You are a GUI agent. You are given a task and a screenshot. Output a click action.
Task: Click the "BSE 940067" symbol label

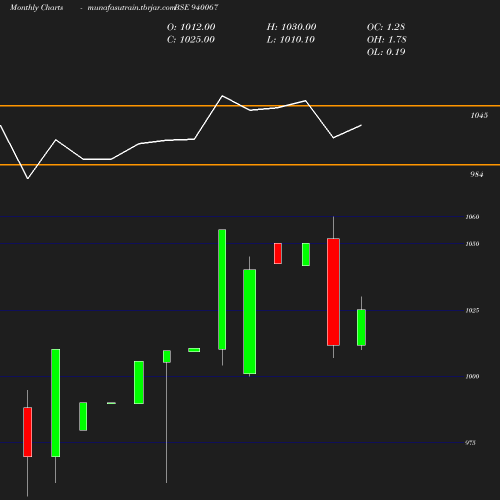click(x=197, y=7)
